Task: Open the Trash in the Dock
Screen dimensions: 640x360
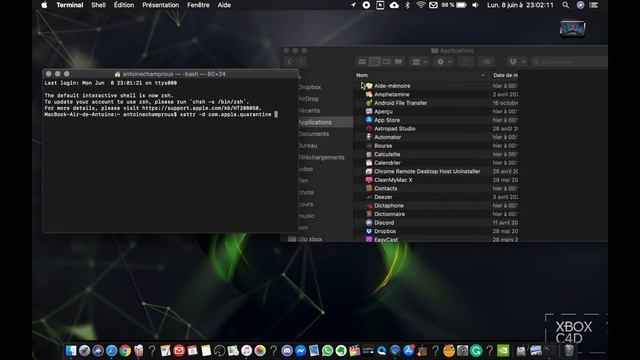Action: 569,351
